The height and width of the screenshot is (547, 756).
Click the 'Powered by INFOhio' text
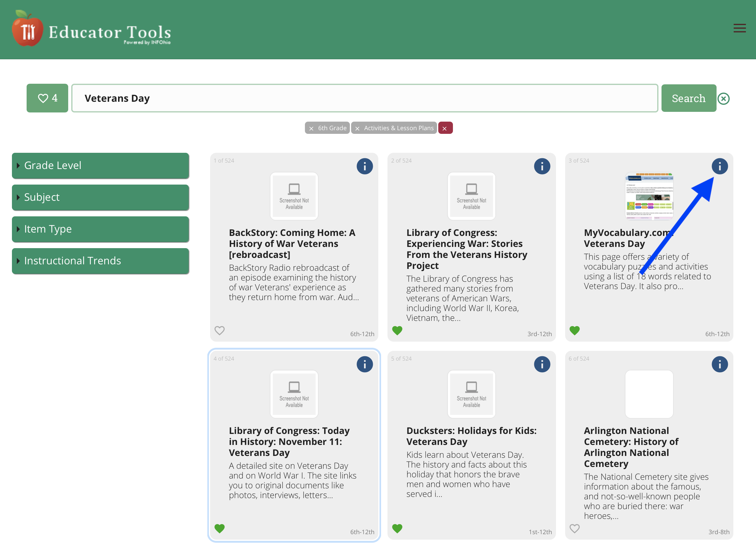(147, 42)
